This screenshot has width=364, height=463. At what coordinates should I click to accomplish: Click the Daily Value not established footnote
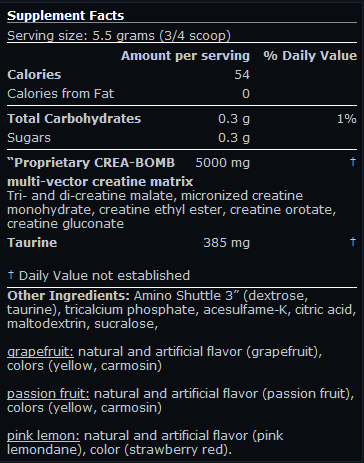[99, 275]
